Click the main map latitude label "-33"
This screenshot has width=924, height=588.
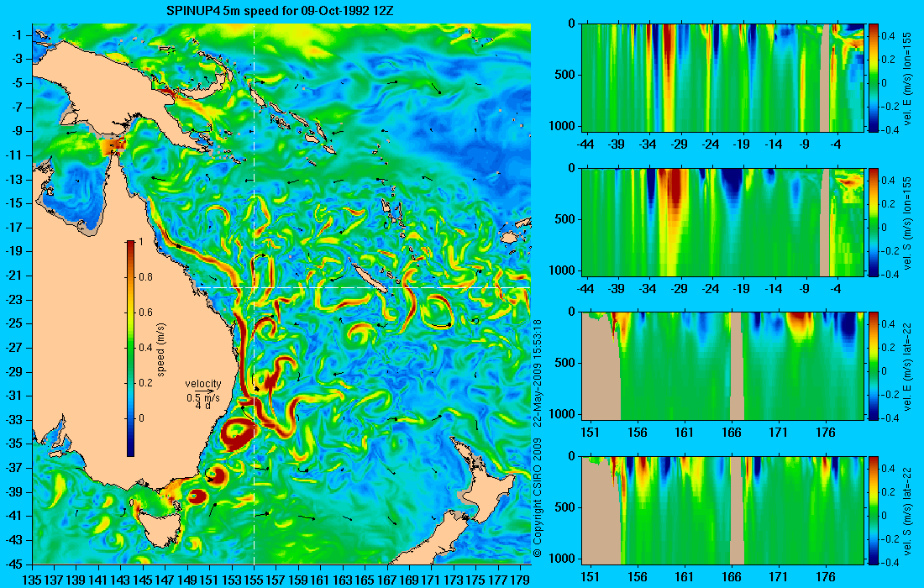coord(15,419)
